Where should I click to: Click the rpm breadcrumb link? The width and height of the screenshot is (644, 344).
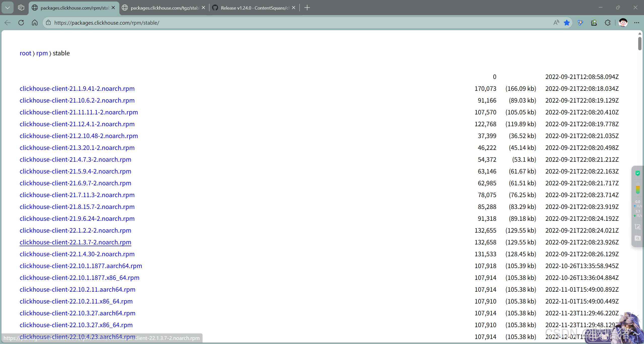[42, 53]
